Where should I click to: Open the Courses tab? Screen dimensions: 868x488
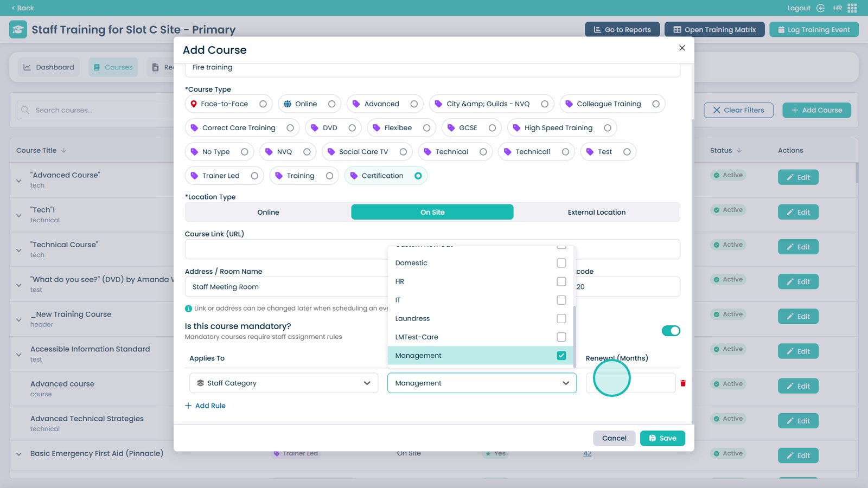click(113, 67)
